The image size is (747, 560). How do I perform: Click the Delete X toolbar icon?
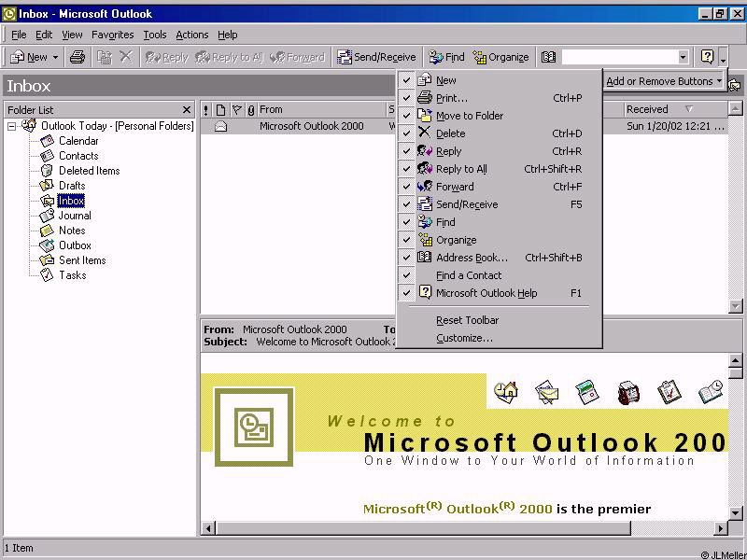point(126,57)
